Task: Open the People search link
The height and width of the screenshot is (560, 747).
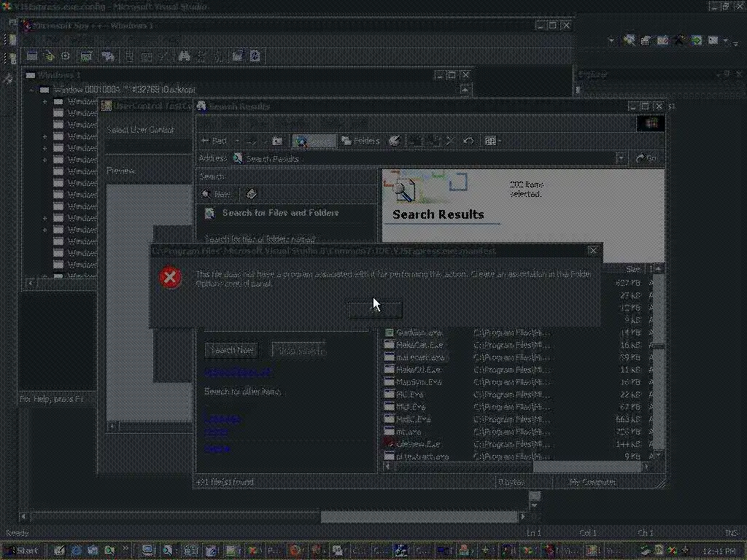Action: [216, 432]
